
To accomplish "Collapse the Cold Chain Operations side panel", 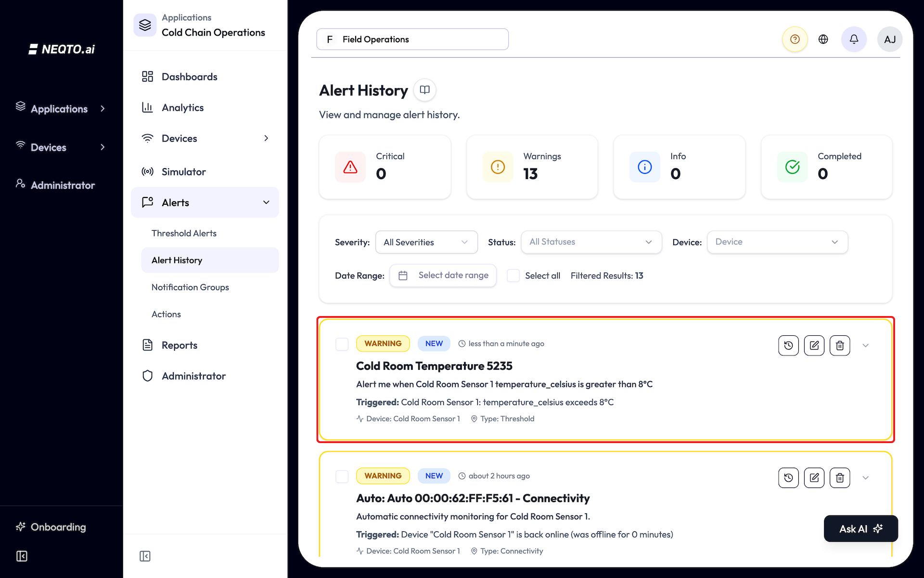I will (145, 556).
